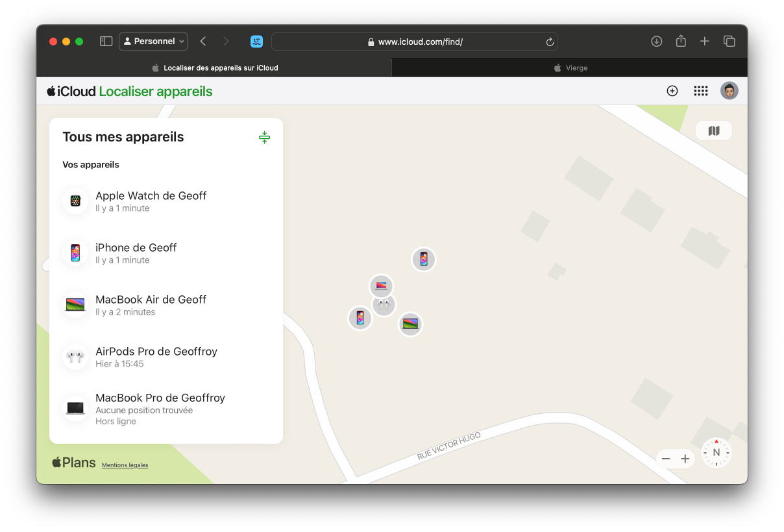784x532 pixels.
Task: Click the Hier à 15:45 timestamp
Action: (x=119, y=364)
